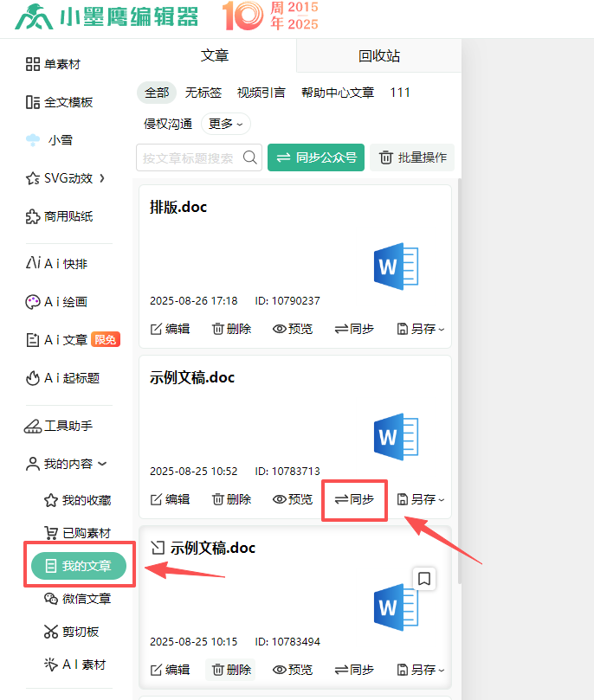Filter by 帮助中心文章 tag
The image size is (594, 700).
[x=338, y=93]
